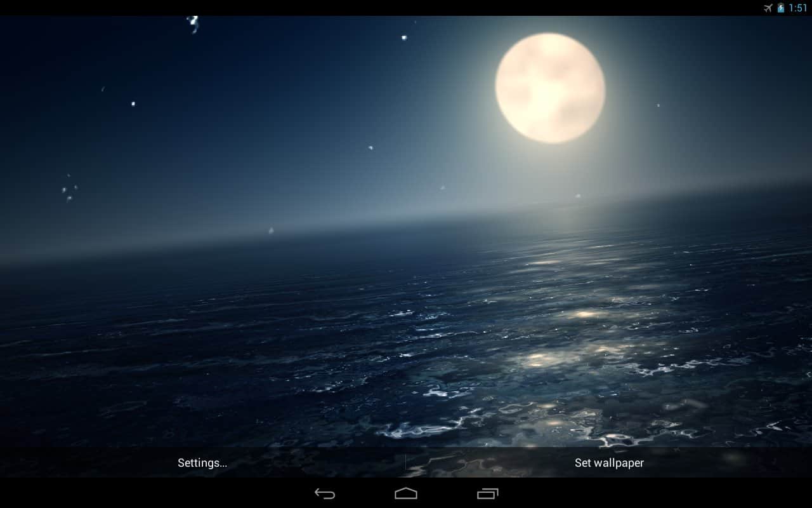Click the 1:51 clock in status bar

798,8
